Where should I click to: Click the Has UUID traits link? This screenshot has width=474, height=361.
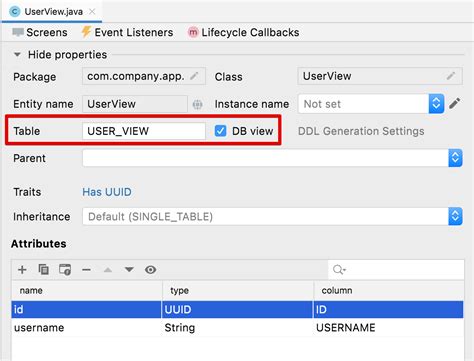[107, 192]
